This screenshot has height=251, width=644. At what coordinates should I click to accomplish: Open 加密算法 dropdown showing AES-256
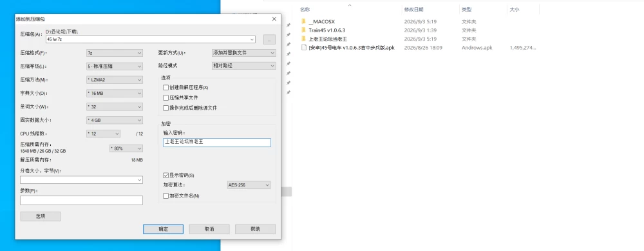249,185
